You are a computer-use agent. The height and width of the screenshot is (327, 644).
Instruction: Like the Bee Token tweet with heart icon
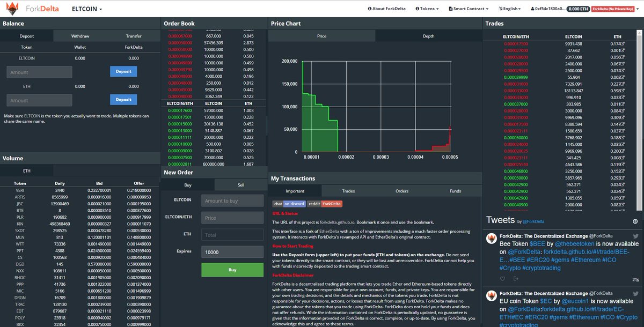[x=502, y=279]
